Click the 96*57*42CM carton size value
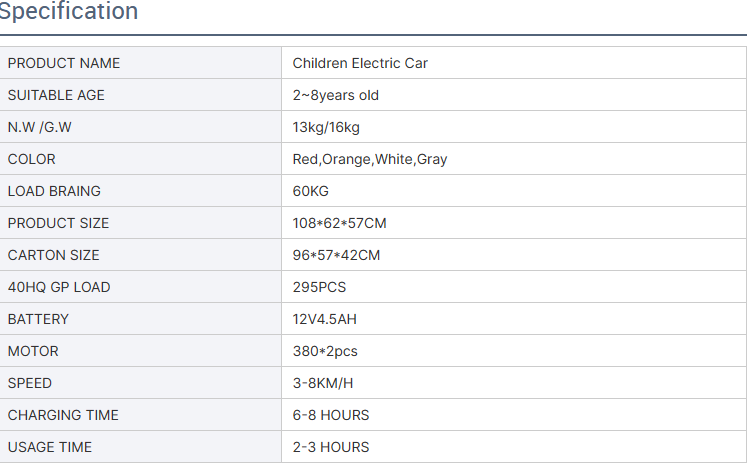 pyautogui.click(x=336, y=255)
